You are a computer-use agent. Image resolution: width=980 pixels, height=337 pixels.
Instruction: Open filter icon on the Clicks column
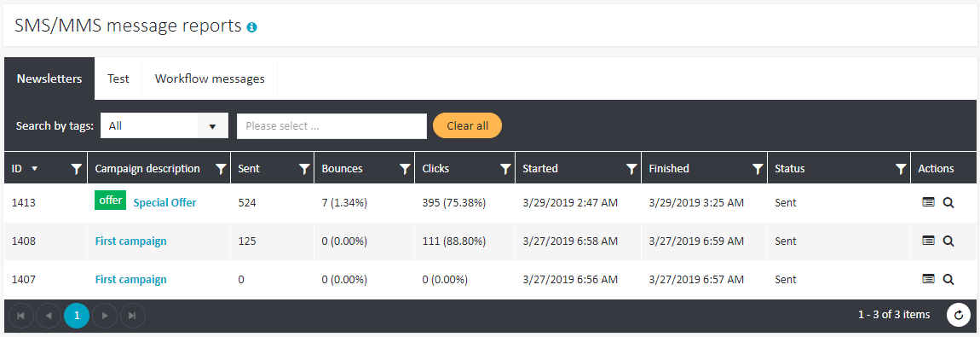pyautogui.click(x=505, y=169)
